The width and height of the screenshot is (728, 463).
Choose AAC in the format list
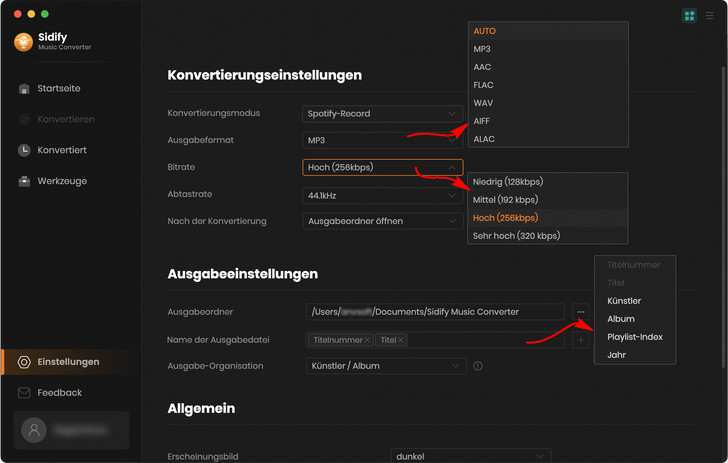pos(548,67)
